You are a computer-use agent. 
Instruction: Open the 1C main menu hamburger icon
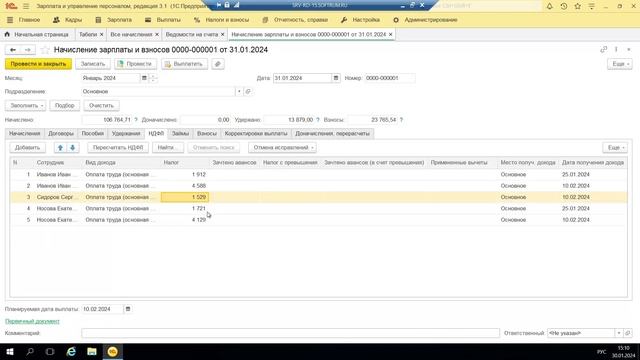(x=26, y=6)
